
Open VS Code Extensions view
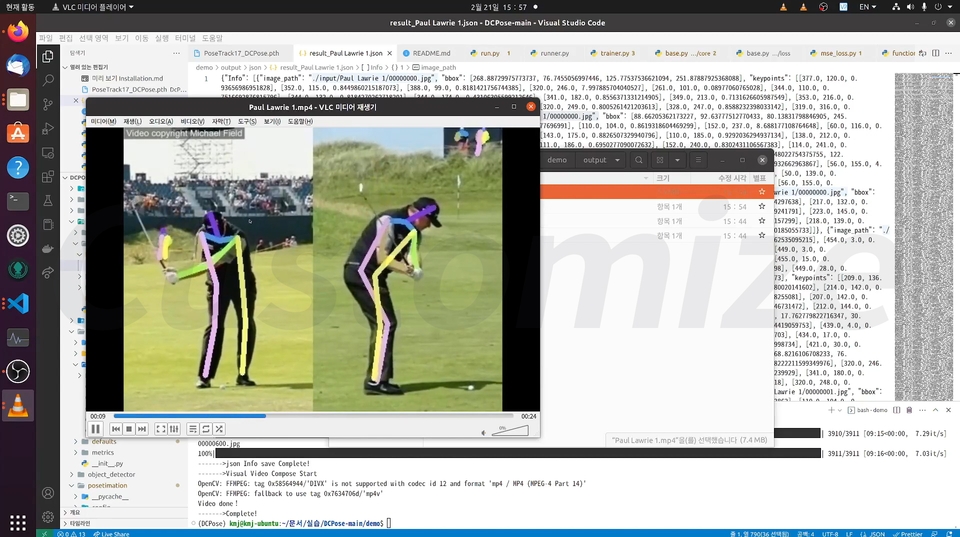tap(48, 176)
